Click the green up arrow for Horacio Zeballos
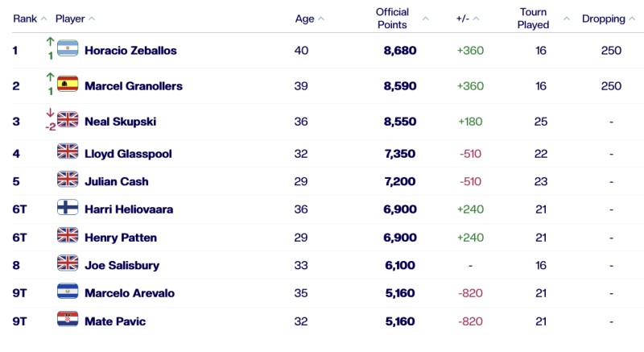The height and width of the screenshot is (352, 644). click(50, 43)
